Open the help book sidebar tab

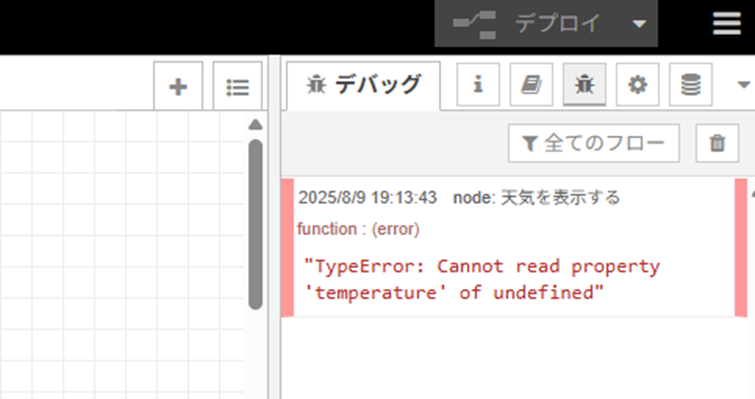pyautogui.click(x=531, y=84)
